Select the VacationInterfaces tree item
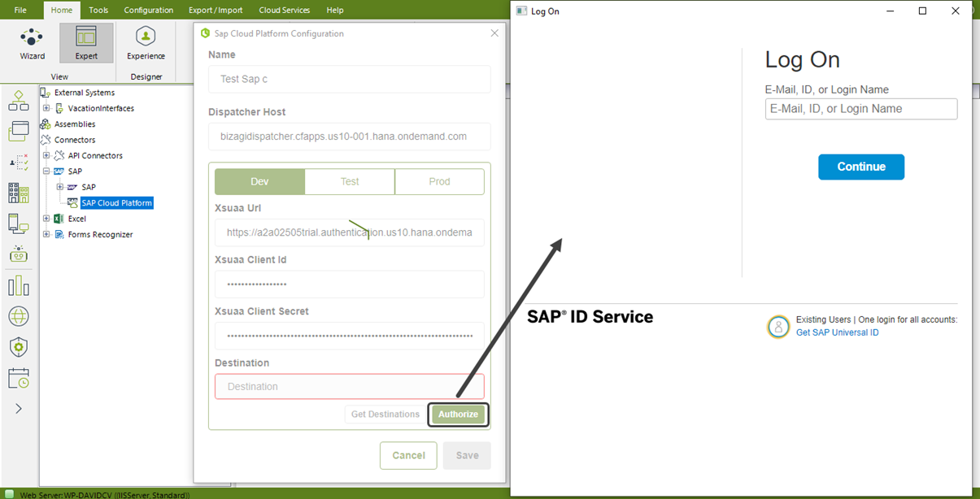The image size is (980, 499). [101, 108]
